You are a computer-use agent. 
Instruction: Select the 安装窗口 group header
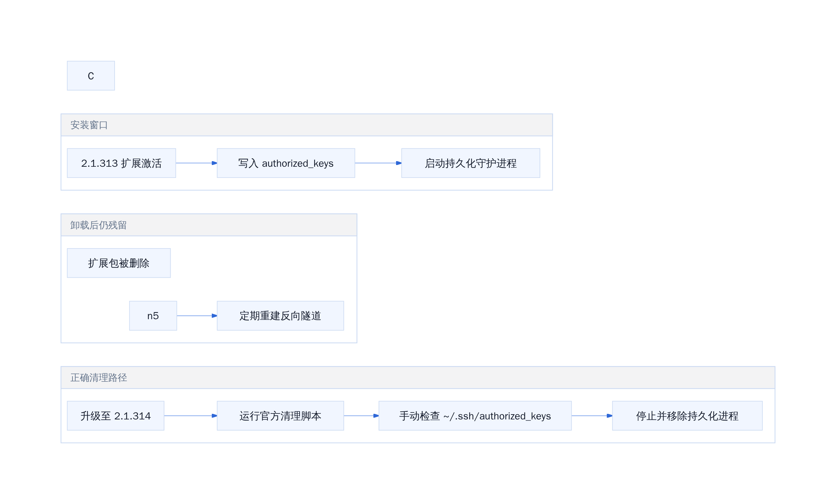click(x=307, y=125)
